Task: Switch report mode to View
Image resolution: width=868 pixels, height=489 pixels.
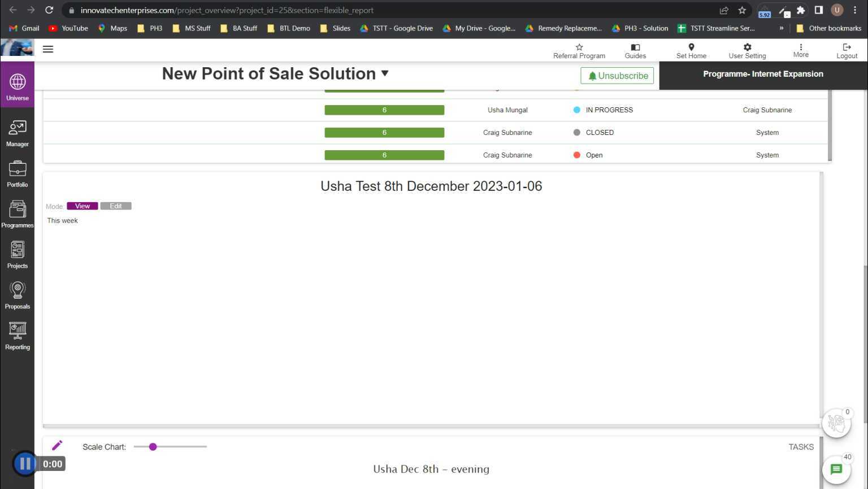Action: click(x=83, y=206)
